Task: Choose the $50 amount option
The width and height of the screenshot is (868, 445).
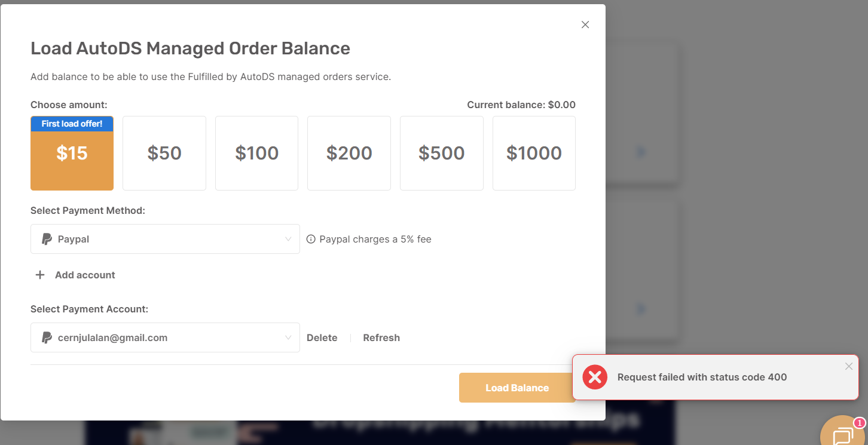Action: [164, 154]
